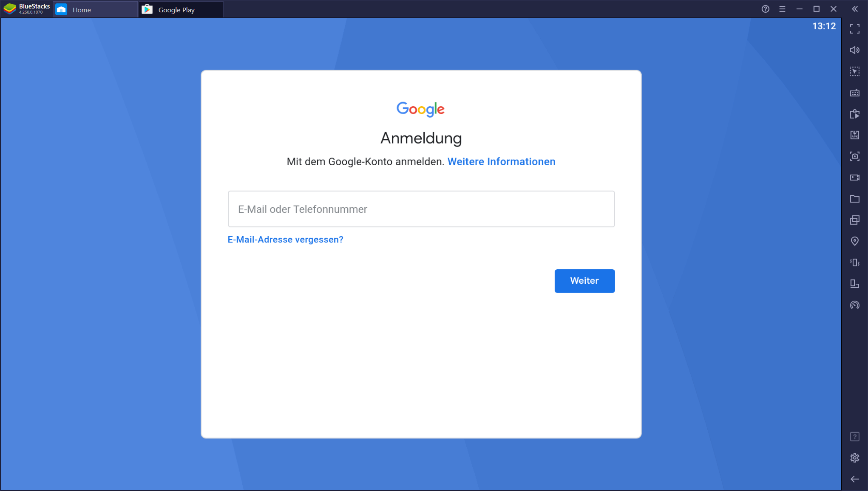
Task: Click the Anmeldung heading
Action: (x=421, y=138)
